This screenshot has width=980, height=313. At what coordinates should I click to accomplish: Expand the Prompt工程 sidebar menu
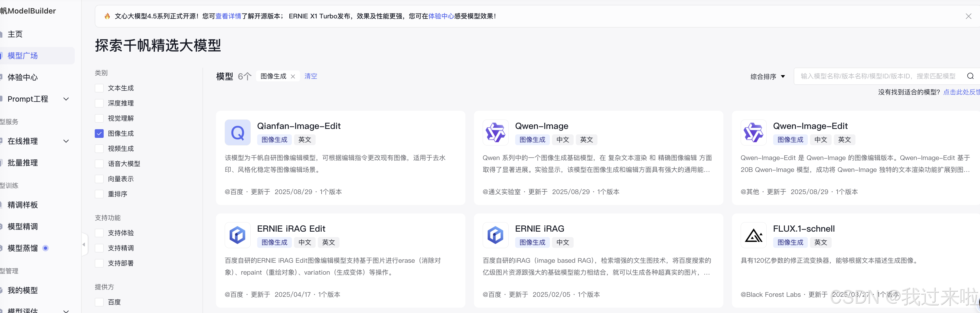click(66, 99)
